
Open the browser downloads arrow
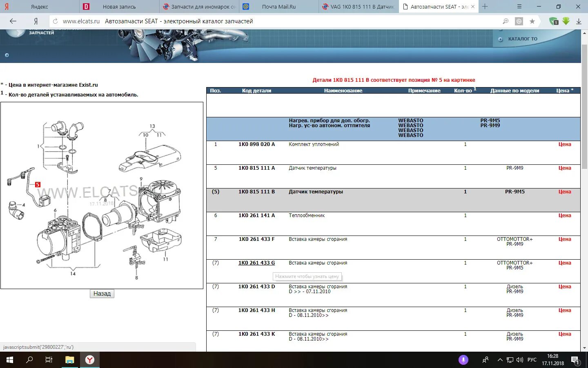pos(579,21)
